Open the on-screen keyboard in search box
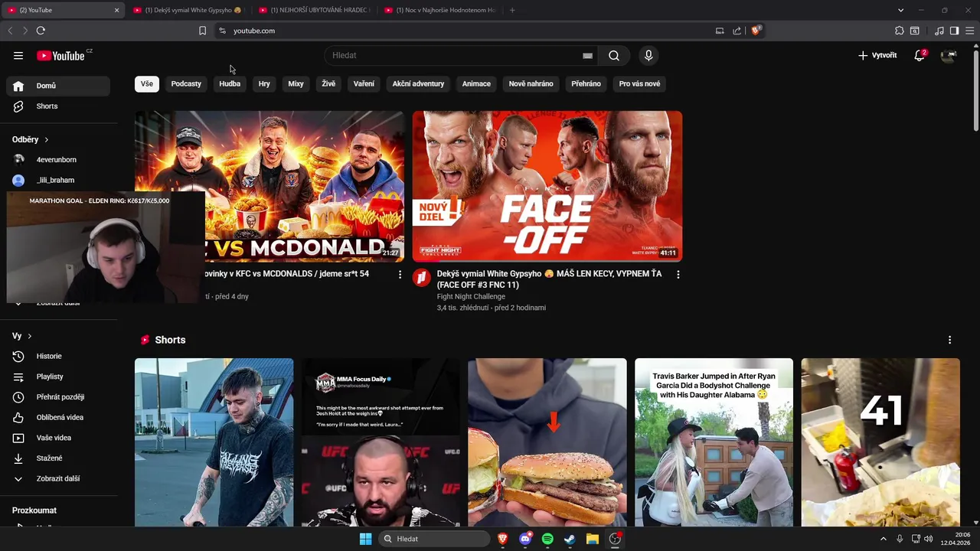 [x=587, y=55]
